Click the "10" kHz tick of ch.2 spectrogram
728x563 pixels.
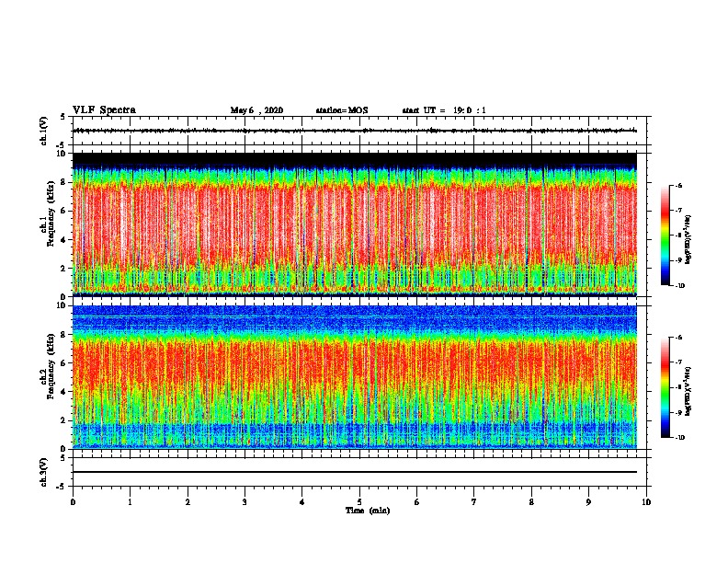pyautogui.click(x=63, y=305)
